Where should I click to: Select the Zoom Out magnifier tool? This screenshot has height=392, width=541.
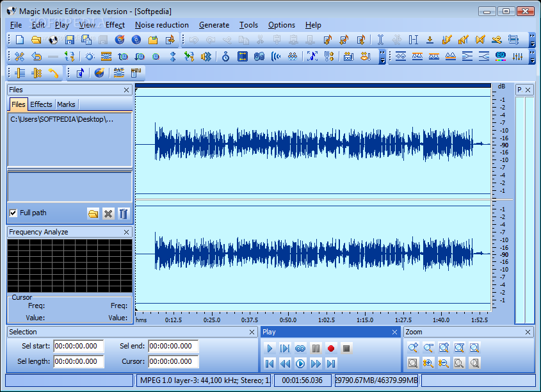428,348
